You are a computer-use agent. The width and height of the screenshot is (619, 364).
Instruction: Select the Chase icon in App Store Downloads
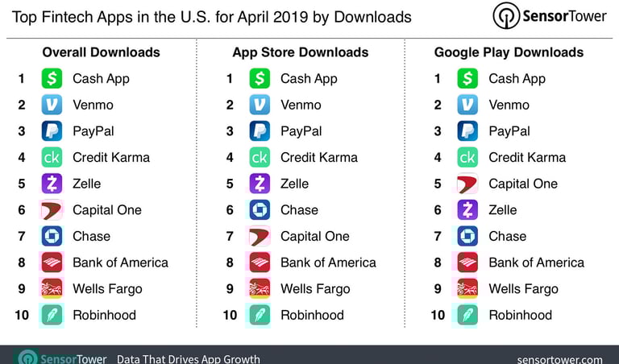(x=260, y=210)
